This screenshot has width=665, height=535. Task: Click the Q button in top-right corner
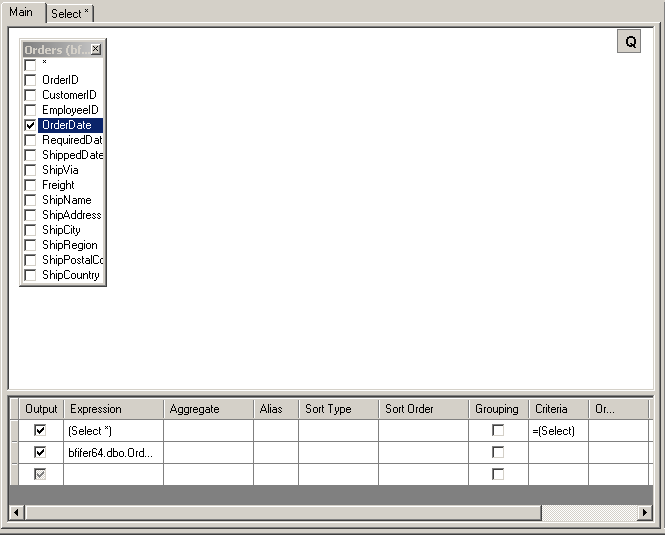click(x=630, y=42)
